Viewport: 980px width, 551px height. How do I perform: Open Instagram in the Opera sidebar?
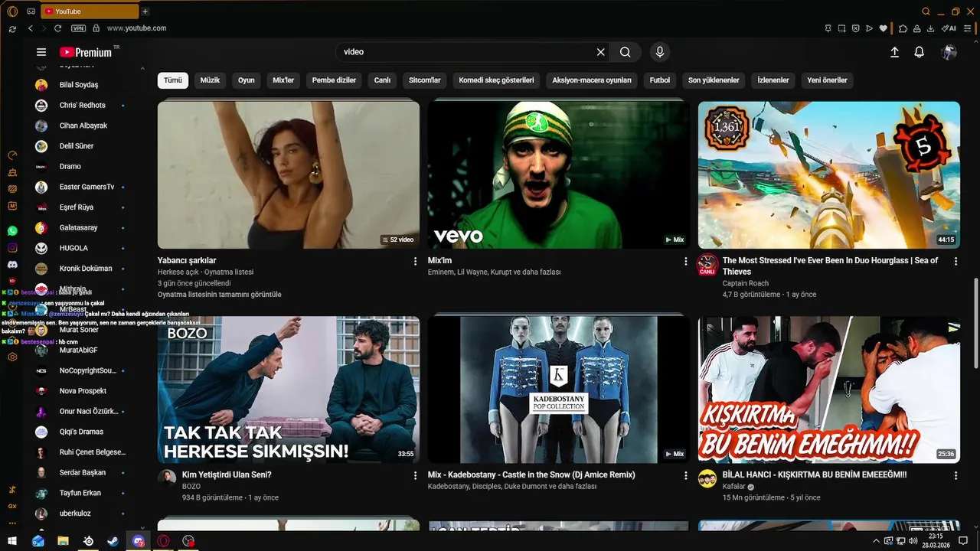tap(12, 247)
